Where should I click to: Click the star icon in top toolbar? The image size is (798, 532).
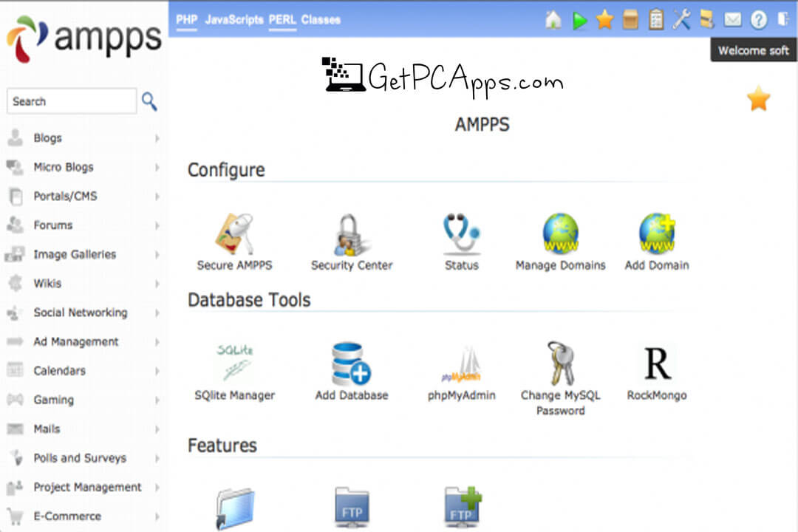click(x=604, y=20)
